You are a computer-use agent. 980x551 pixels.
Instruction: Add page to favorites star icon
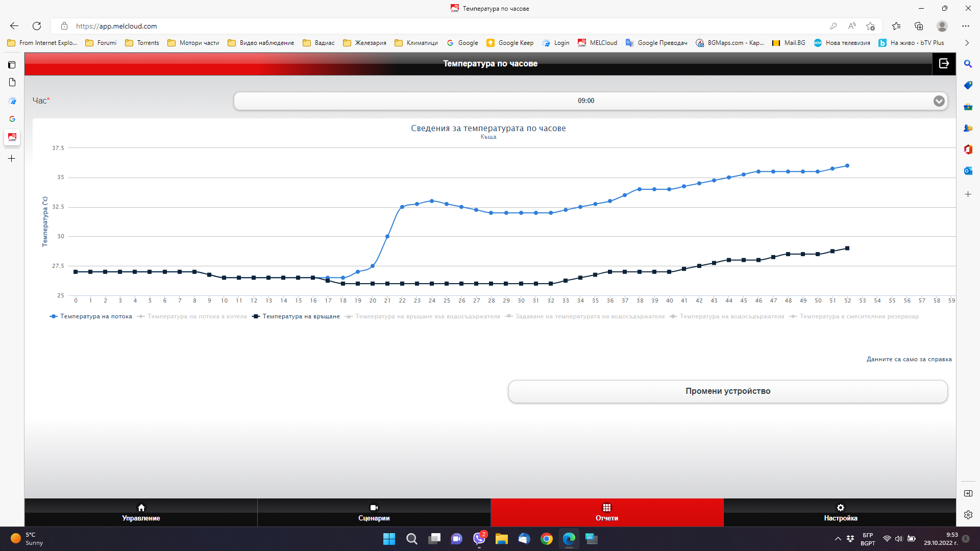[870, 26]
